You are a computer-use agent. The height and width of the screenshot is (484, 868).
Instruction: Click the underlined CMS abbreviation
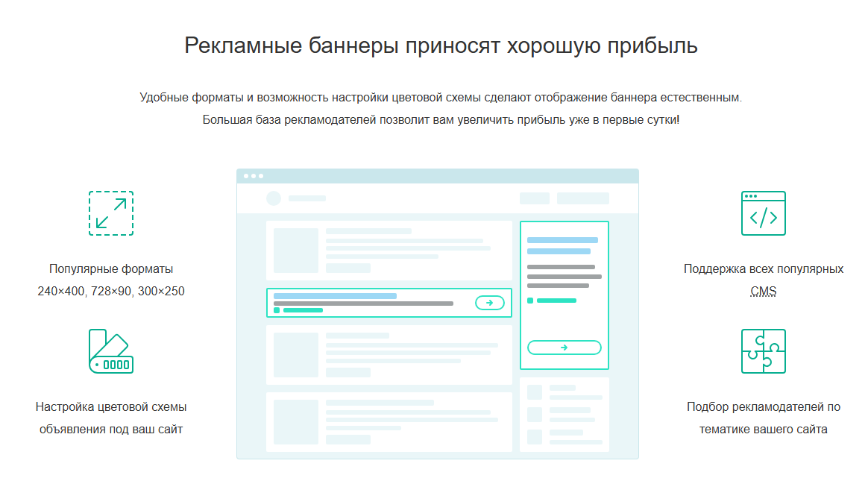coord(763,292)
